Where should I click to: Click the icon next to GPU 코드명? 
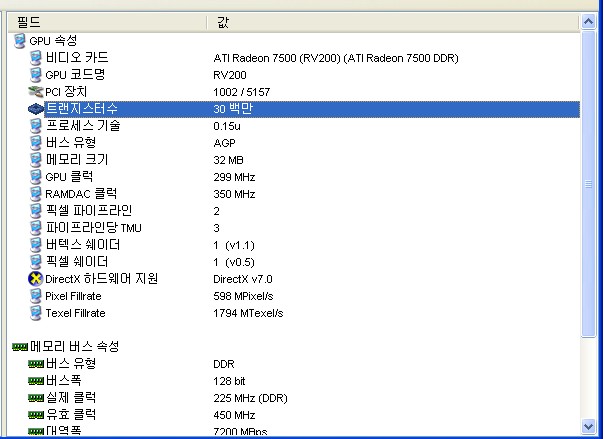35,75
